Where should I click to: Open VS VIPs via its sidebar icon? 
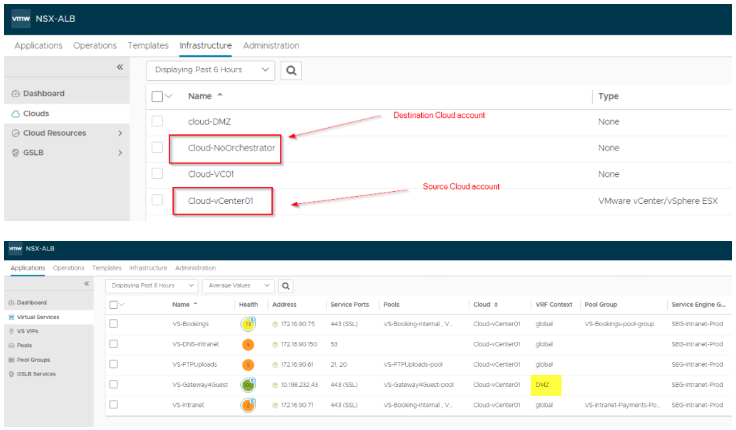tap(11, 329)
